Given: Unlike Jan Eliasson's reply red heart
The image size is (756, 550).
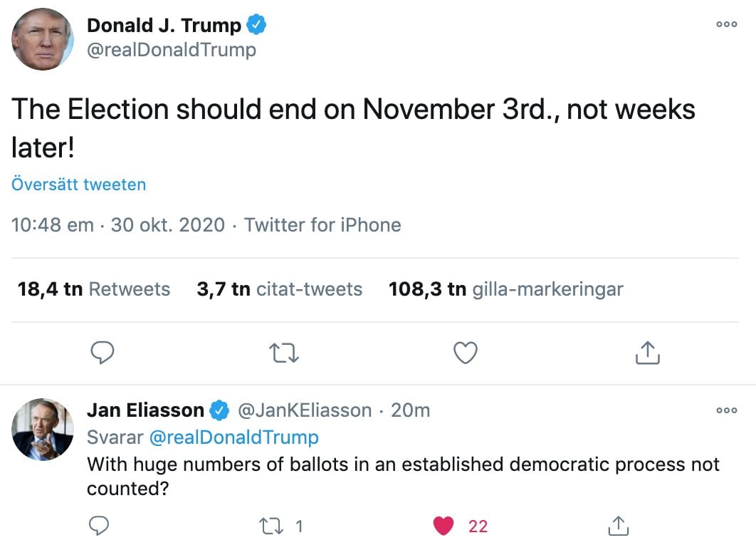Looking at the screenshot, I should tap(443, 526).
